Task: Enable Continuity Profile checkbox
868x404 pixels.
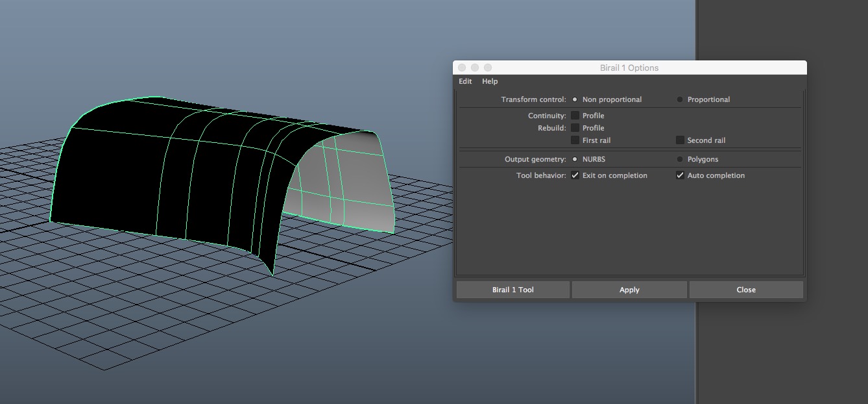Action: [x=575, y=116]
